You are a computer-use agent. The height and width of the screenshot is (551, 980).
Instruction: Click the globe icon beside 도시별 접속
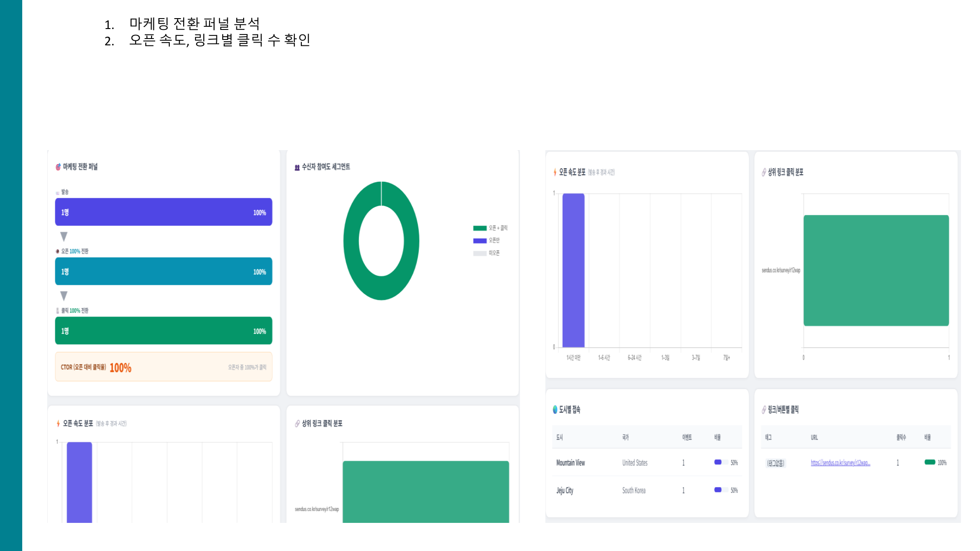coord(555,410)
